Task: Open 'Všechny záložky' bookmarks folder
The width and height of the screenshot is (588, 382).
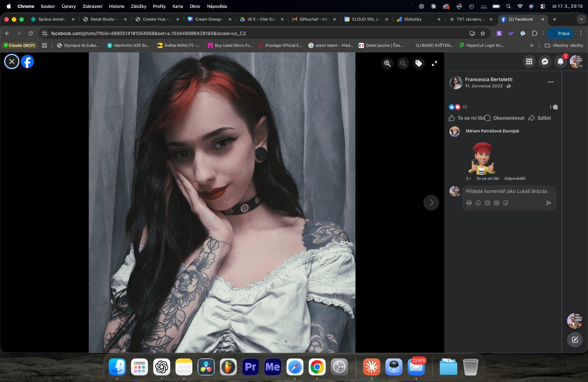Action: (x=564, y=45)
